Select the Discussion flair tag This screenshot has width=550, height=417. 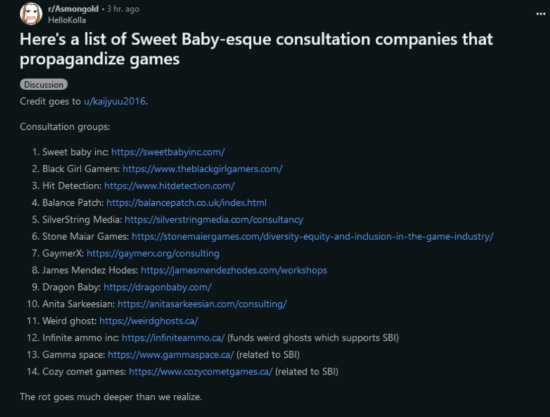(x=43, y=85)
